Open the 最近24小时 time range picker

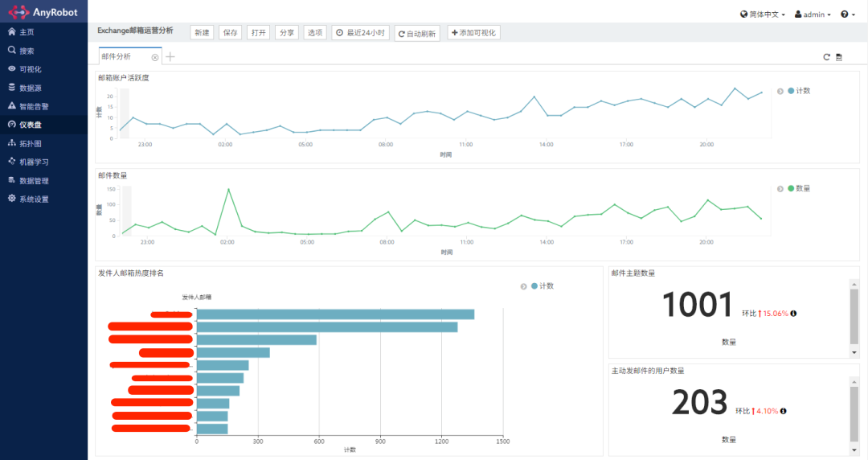point(360,33)
